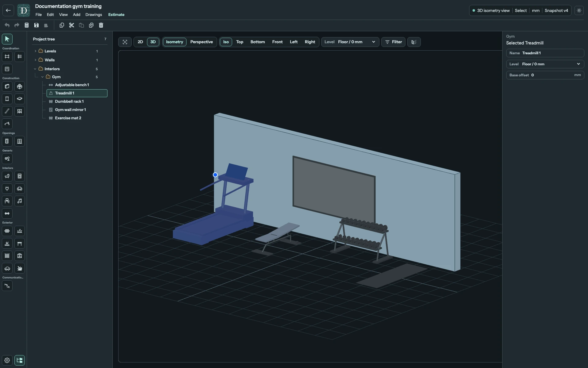Select the door opening tool
The image size is (588, 368).
coord(7,141)
